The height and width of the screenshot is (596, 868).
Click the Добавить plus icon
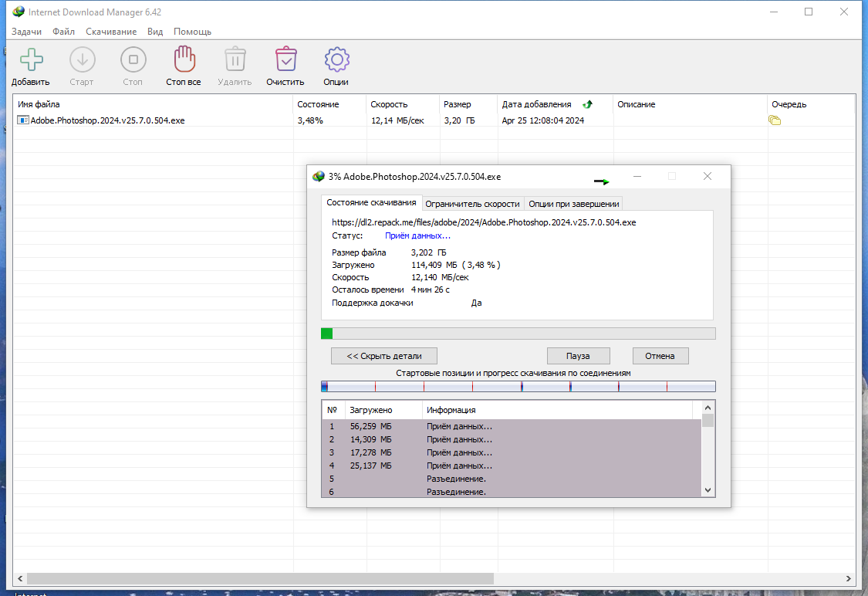[31, 59]
